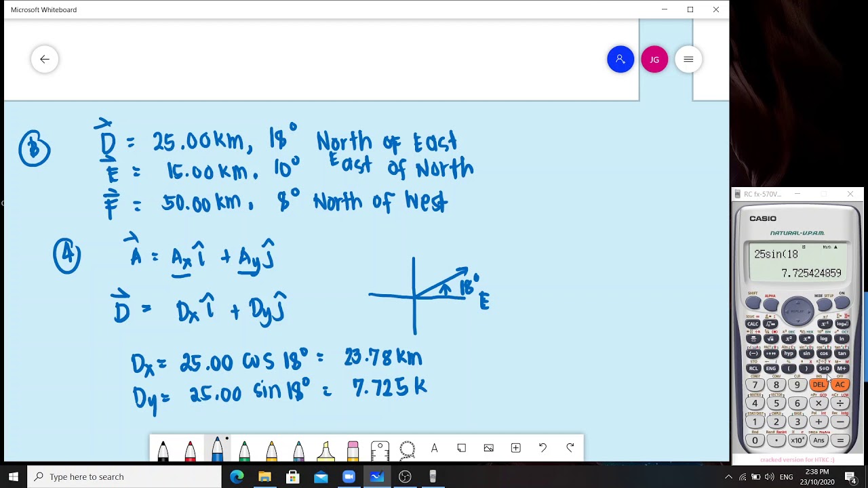Click the calculator decimal point key
This screenshot has height=488, width=868.
tap(776, 441)
